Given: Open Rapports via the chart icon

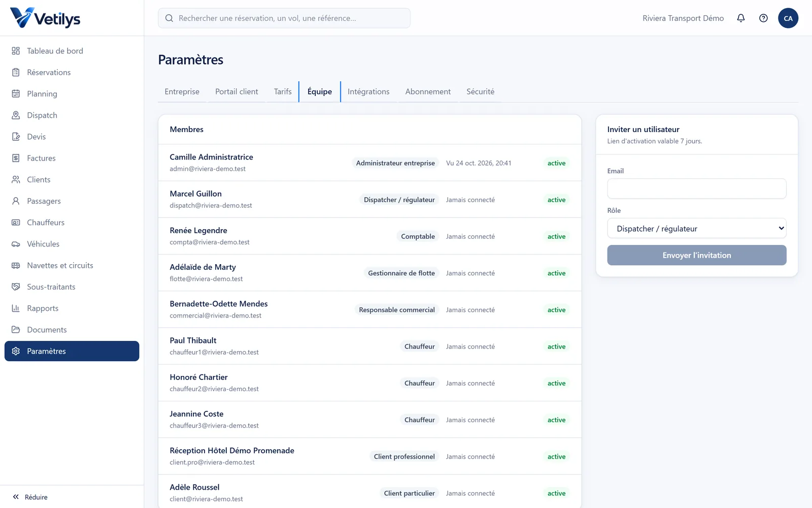Looking at the screenshot, I should point(16,308).
